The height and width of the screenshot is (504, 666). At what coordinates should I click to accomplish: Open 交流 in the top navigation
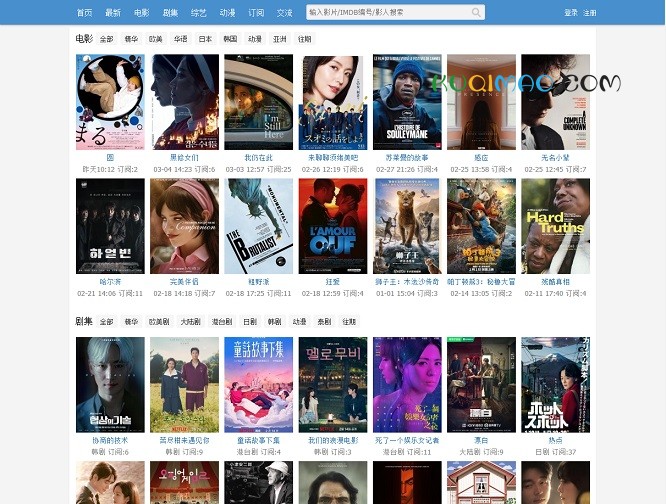point(285,13)
